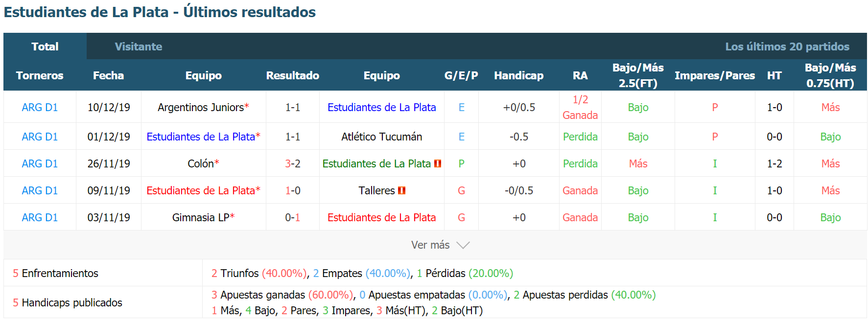
Task: Click Argentinos Juniors team name
Action: [201, 107]
